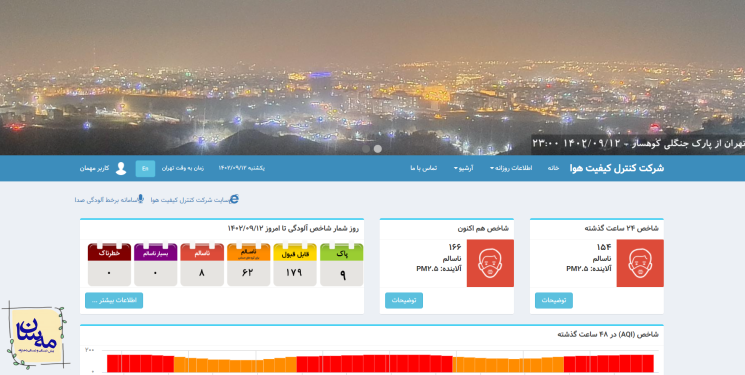This screenshot has height=375, width=745.
Task: Click the masked face icon for 24-hour index
Action: 640,263
